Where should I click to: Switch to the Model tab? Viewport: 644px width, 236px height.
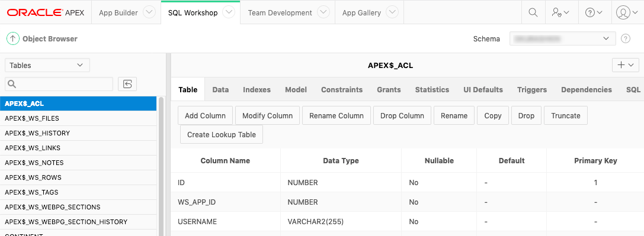(296, 89)
